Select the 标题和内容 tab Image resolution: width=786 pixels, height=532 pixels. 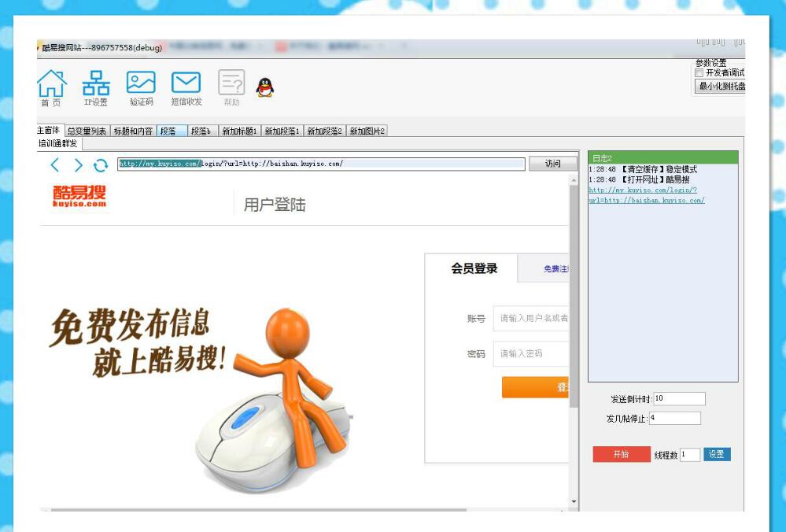click(x=133, y=131)
